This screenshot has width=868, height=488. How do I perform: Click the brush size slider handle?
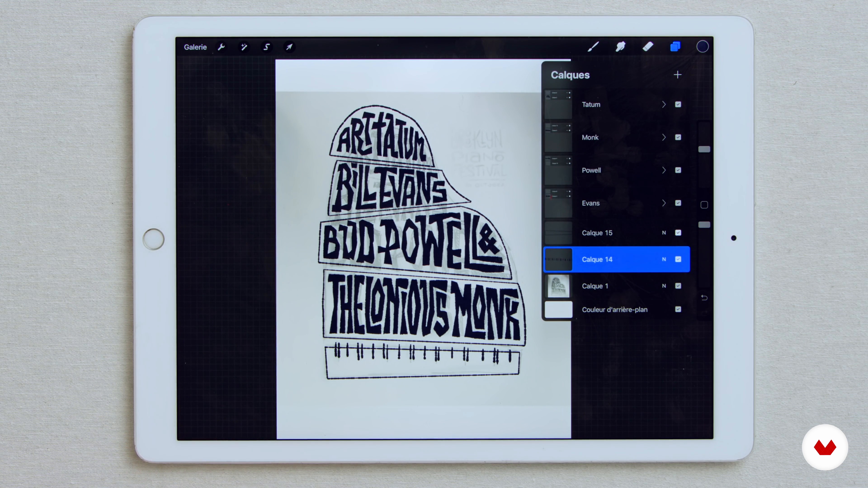(x=704, y=149)
